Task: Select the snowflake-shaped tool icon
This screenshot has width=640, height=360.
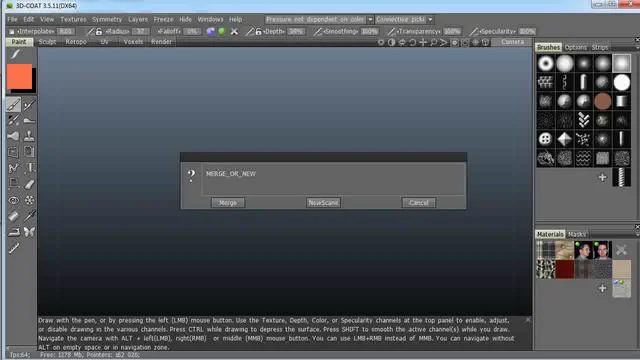Action: point(29,200)
